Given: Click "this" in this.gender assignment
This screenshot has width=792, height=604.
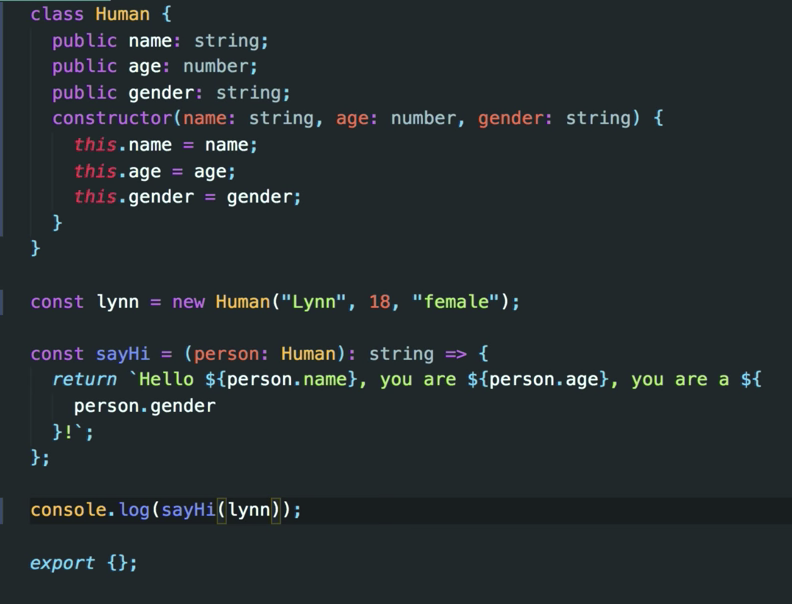Looking at the screenshot, I should (95, 196).
